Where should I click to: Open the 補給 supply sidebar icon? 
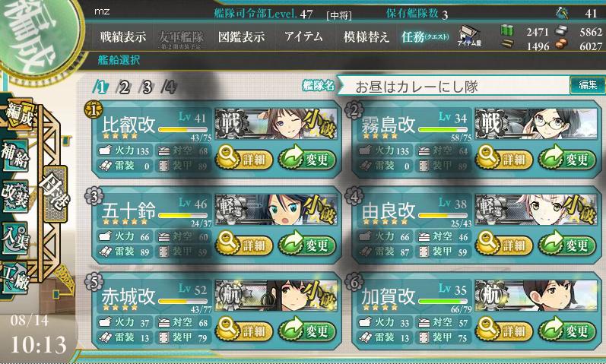coord(15,156)
